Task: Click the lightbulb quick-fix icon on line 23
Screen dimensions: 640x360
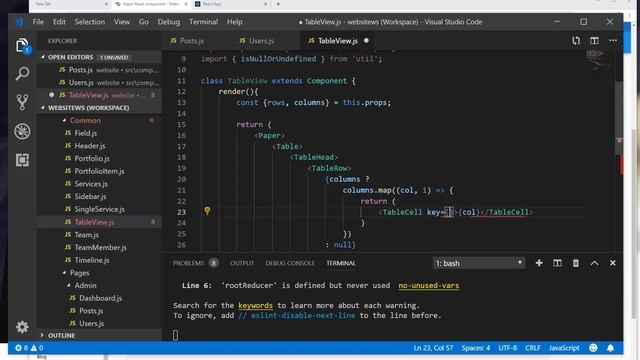Action: (x=207, y=211)
